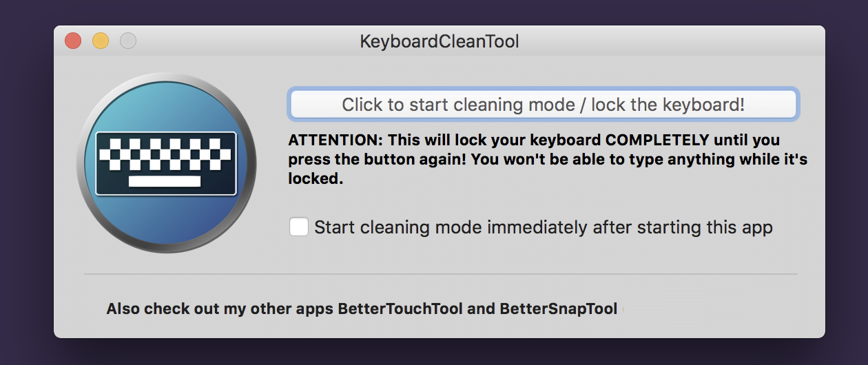Enable the start cleaning mode immediately checkbox
Viewport: 868px width, 365px height.
click(x=299, y=227)
